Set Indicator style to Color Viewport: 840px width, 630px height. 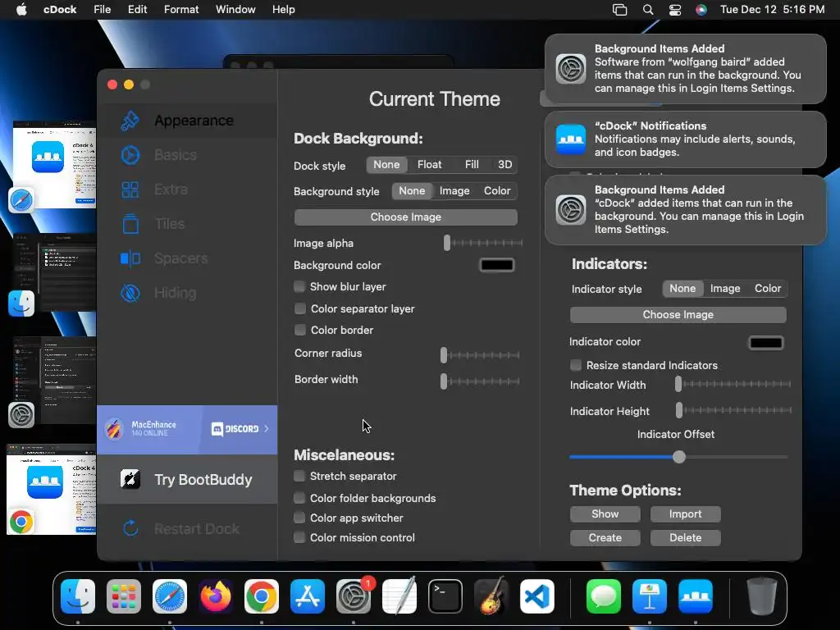(768, 288)
